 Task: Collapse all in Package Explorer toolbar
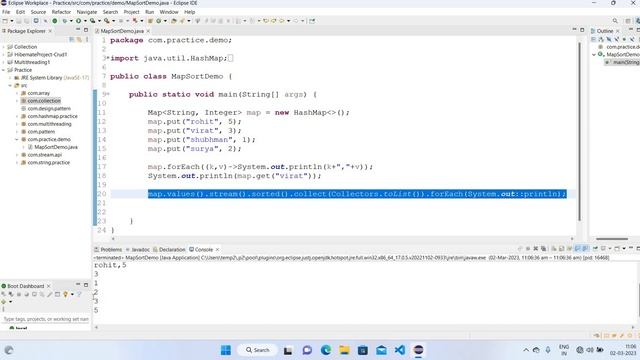pos(72,40)
